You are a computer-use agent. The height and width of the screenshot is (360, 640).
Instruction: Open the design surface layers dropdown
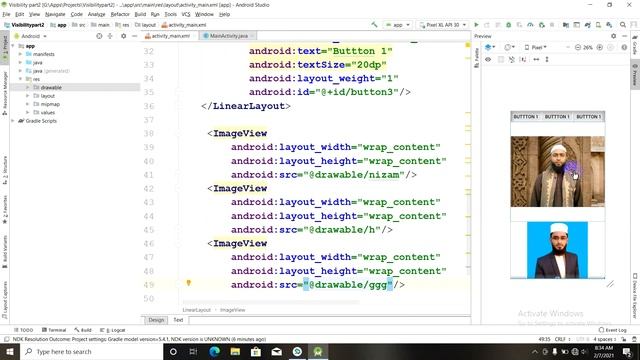(x=490, y=47)
